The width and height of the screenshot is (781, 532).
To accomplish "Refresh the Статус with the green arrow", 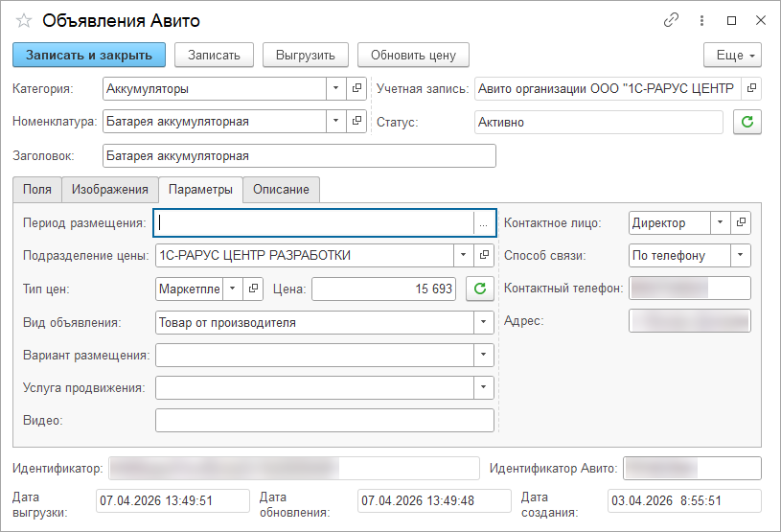I will point(747,122).
